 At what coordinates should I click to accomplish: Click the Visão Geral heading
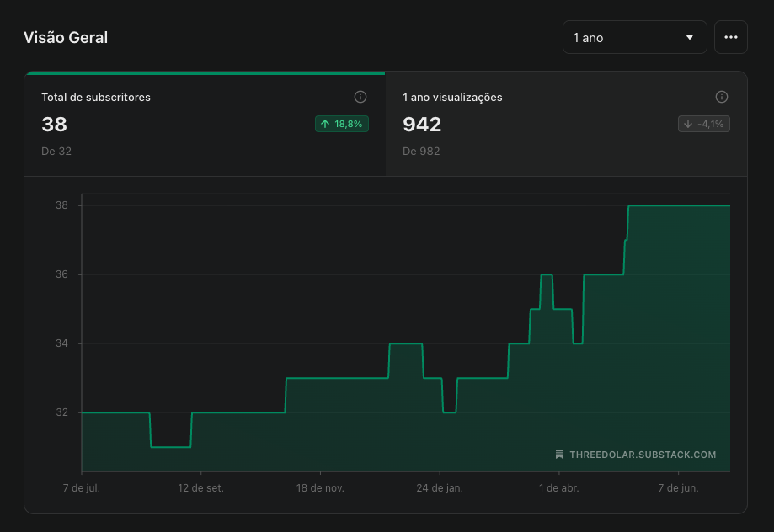pyautogui.click(x=66, y=38)
